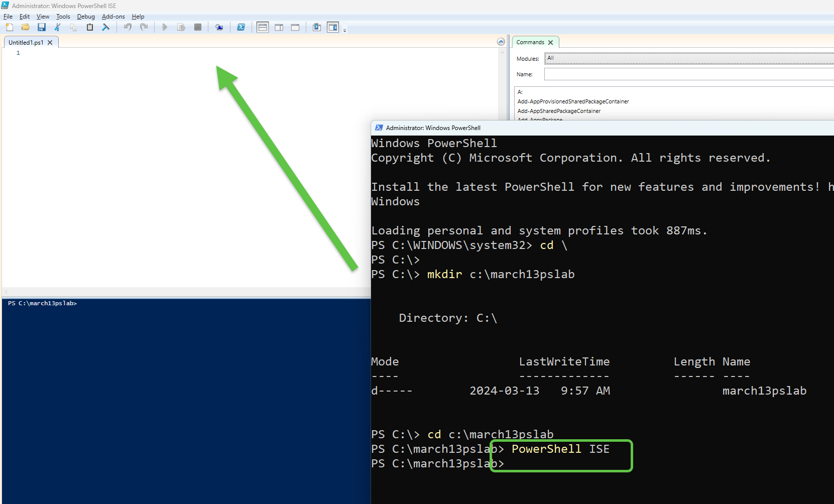Screen dimensions: 834x504
Task: Redo the last edit in the toolbar
Action: pyautogui.click(x=144, y=27)
